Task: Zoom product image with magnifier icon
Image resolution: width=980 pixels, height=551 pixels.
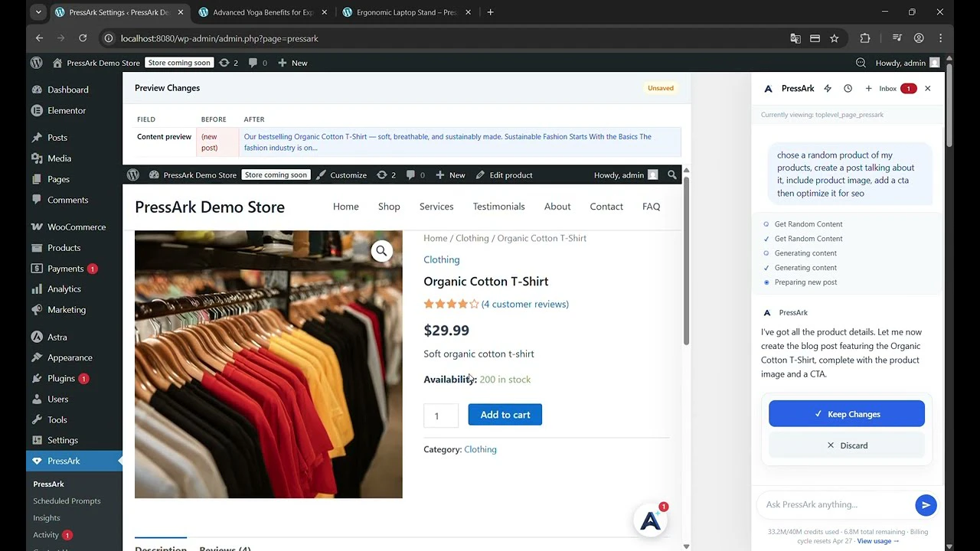Action: tap(381, 251)
